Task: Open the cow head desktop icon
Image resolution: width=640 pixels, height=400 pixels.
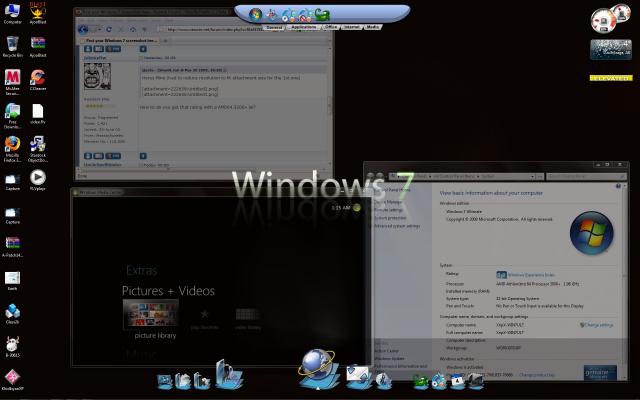Action: [12, 347]
